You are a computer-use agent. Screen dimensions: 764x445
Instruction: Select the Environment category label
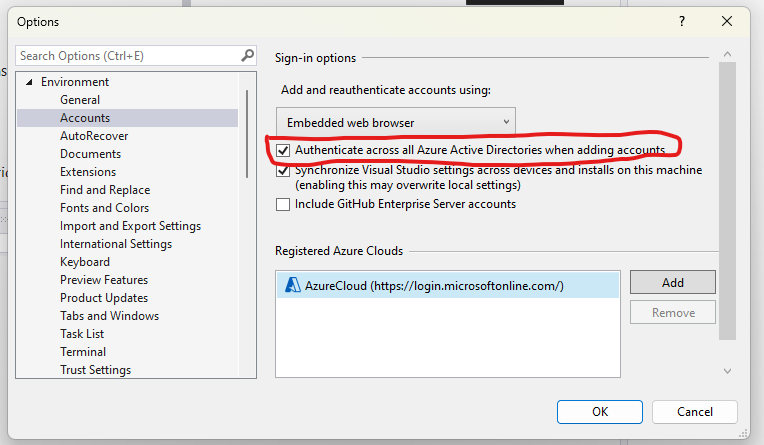point(75,82)
